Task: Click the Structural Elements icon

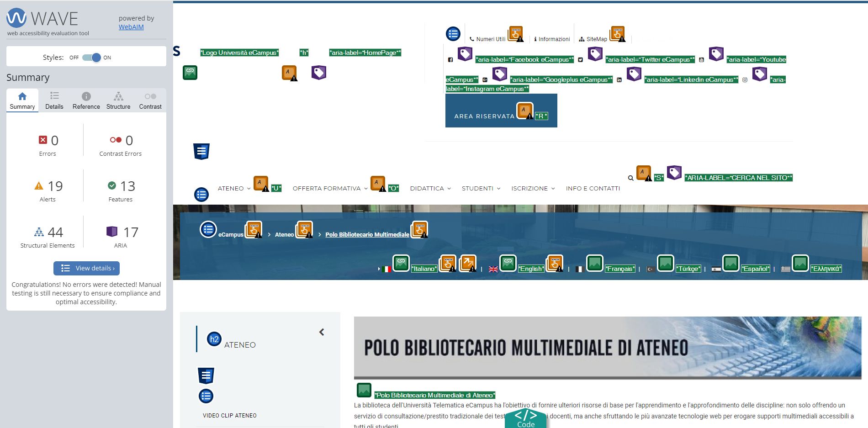Action: pyautogui.click(x=39, y=232)
